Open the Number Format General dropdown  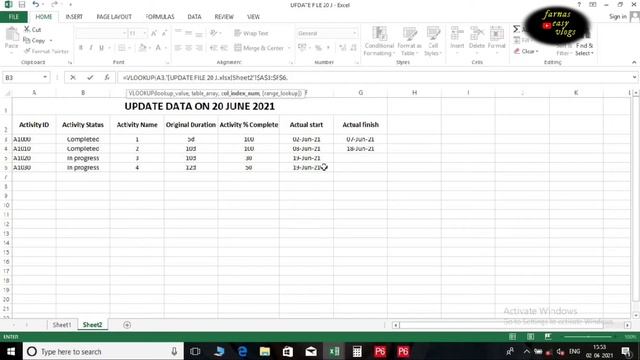tap(354, 33)
